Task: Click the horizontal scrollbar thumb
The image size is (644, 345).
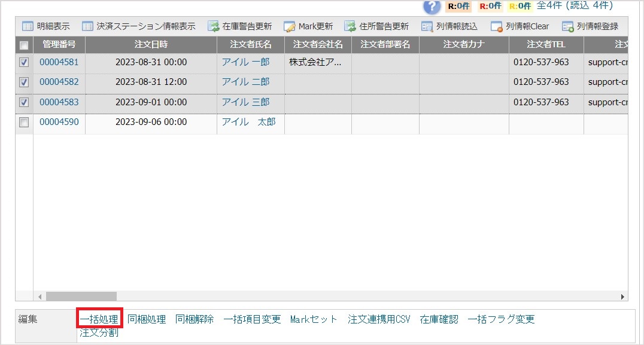Action: pyautogui.click(x=81, y=296)
